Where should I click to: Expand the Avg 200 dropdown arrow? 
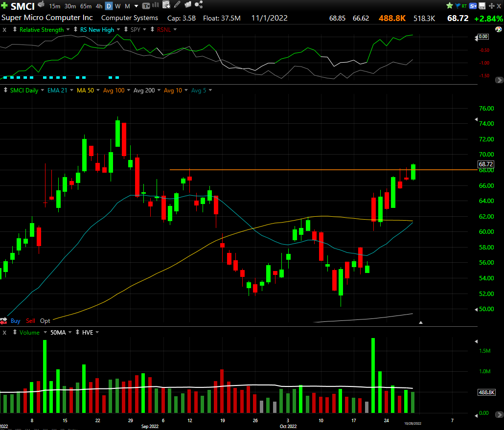[159, 91]
